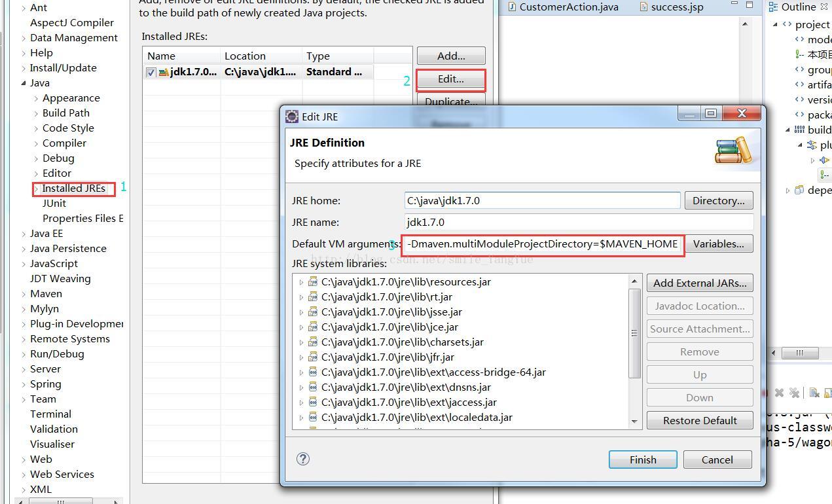Viewport: 832px width, 504px height.
Task: Sort JREs by the Location column
Action: click(261, 56)
